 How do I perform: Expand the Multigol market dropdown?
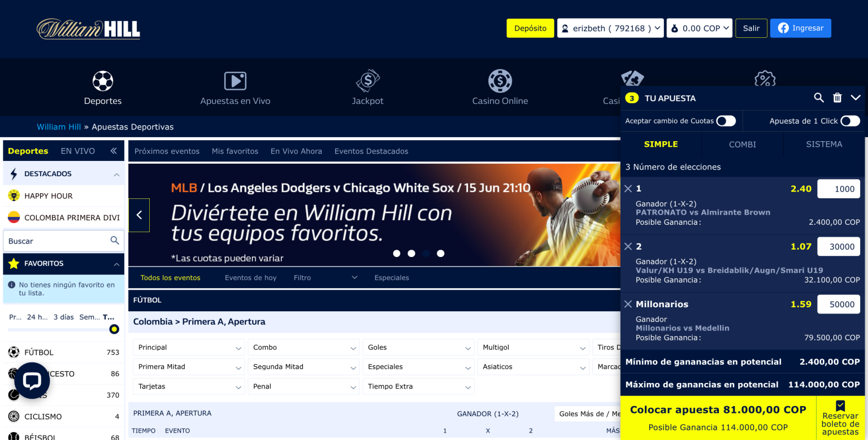pyautogui.click(x=533, y=347)
